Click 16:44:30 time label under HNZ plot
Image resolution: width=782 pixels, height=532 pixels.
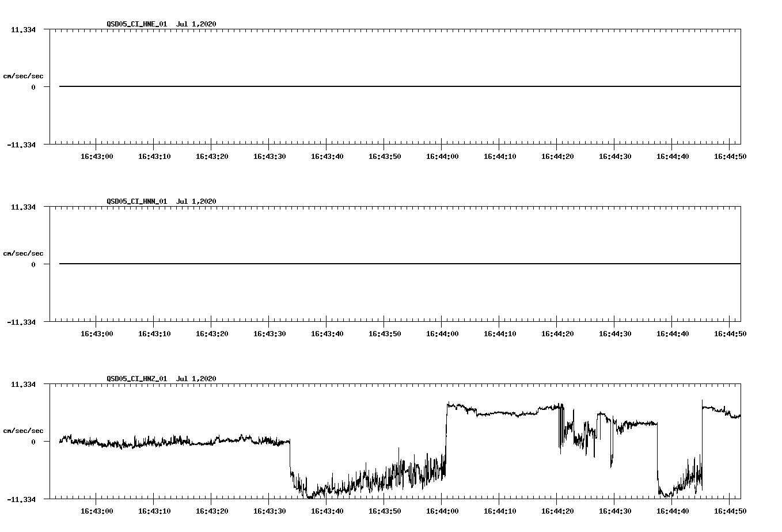(615, 511)
